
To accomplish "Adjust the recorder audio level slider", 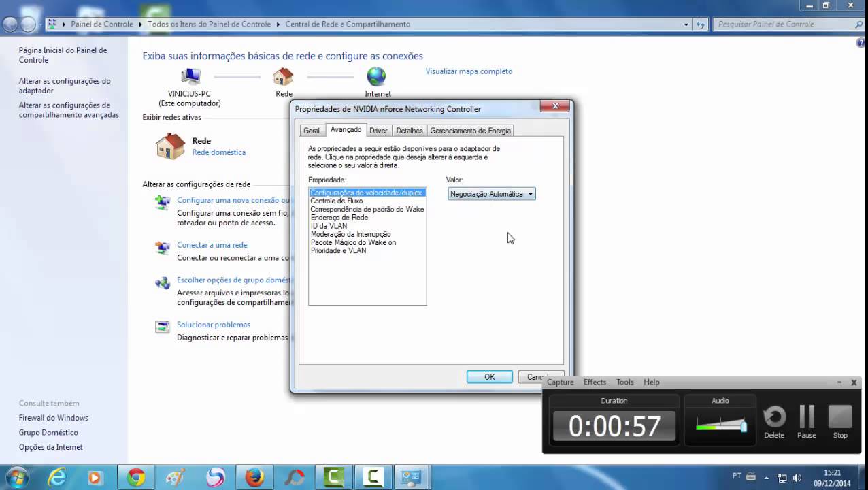I will 744,426.
